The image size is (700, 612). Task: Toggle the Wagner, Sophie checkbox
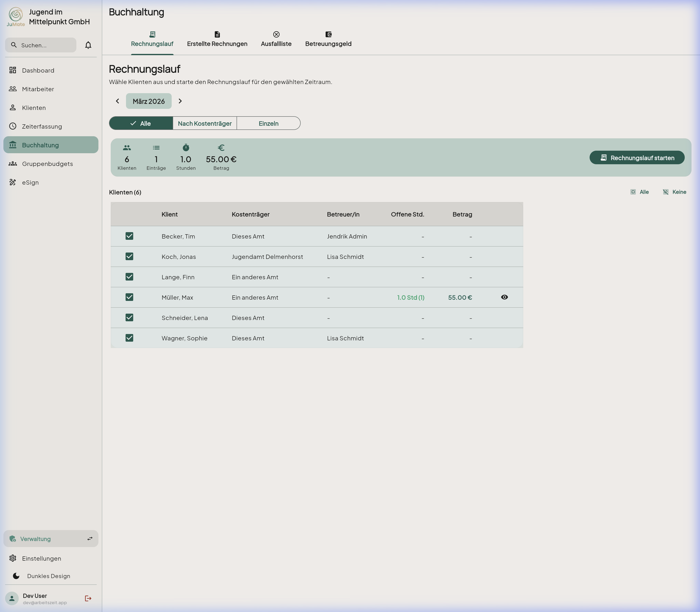[x=129, y=338]
